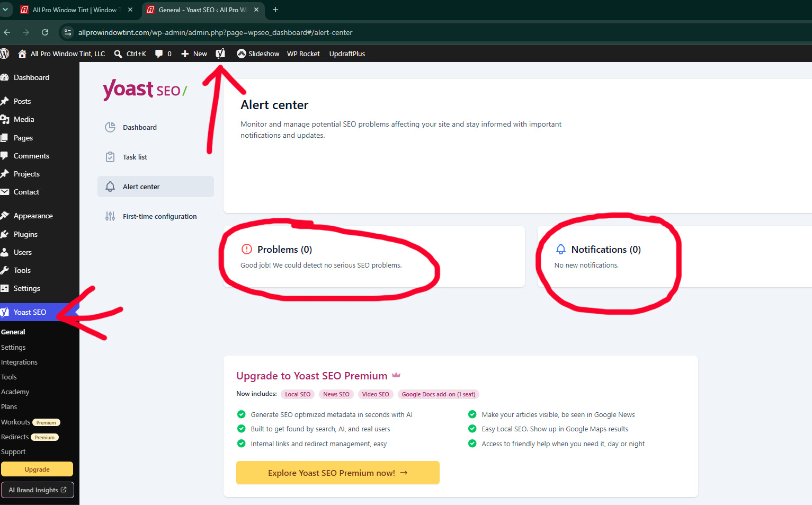Click the comments bubble icon in admin bar
This screenshot has height=505, width=812.
159,54
